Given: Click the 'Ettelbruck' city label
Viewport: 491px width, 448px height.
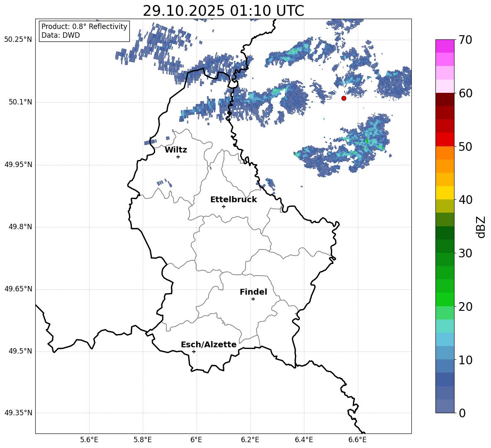Looking at the screenshot, I should [233, 200].
